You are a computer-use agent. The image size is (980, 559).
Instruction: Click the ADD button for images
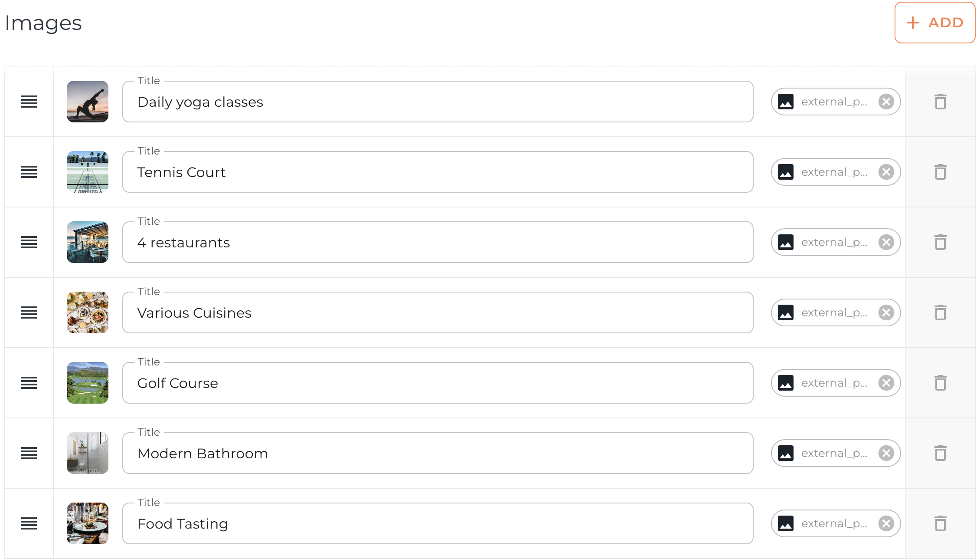tap(934, 23)
